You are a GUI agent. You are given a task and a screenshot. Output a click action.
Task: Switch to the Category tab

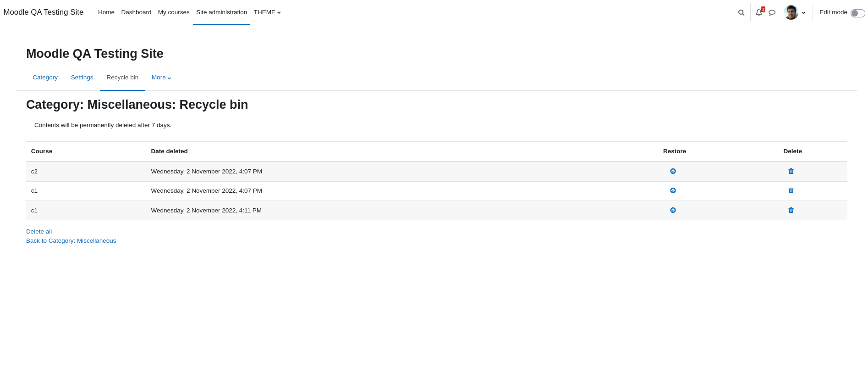point(45,78)
